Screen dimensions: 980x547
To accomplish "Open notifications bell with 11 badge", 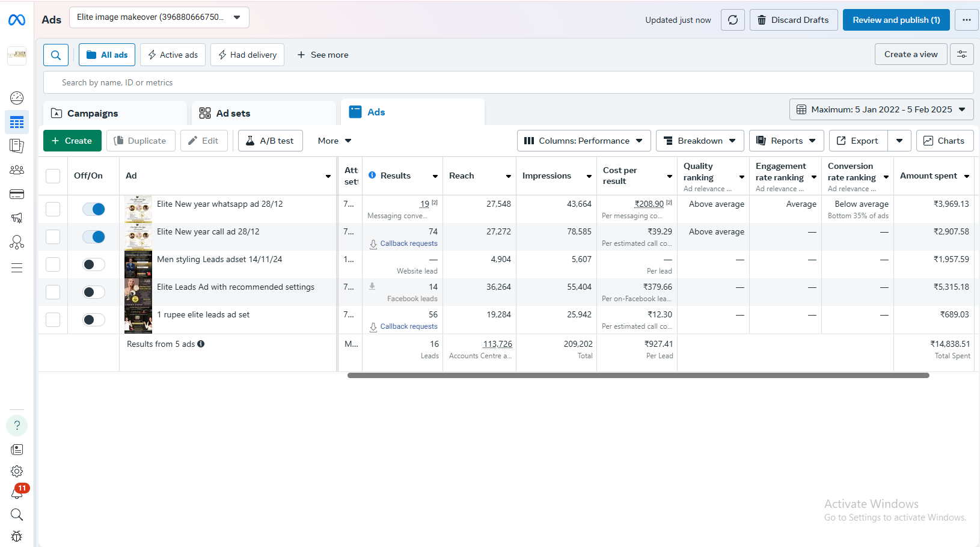I will (x=17, y=493).
